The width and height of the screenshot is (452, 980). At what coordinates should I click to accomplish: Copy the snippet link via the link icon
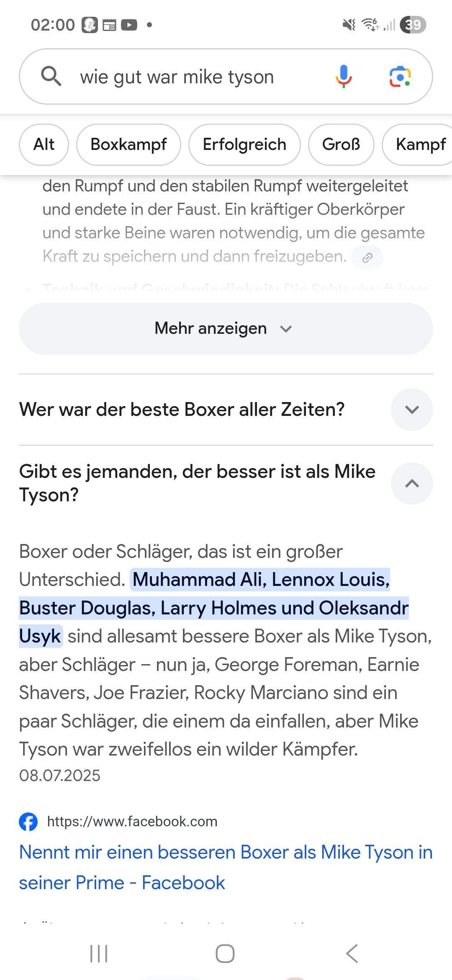pos(367,257)
